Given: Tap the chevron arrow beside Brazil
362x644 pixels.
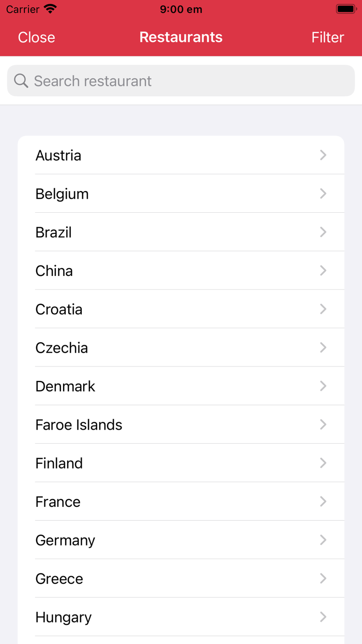Looking at the screenshot, I should point(323,232).
